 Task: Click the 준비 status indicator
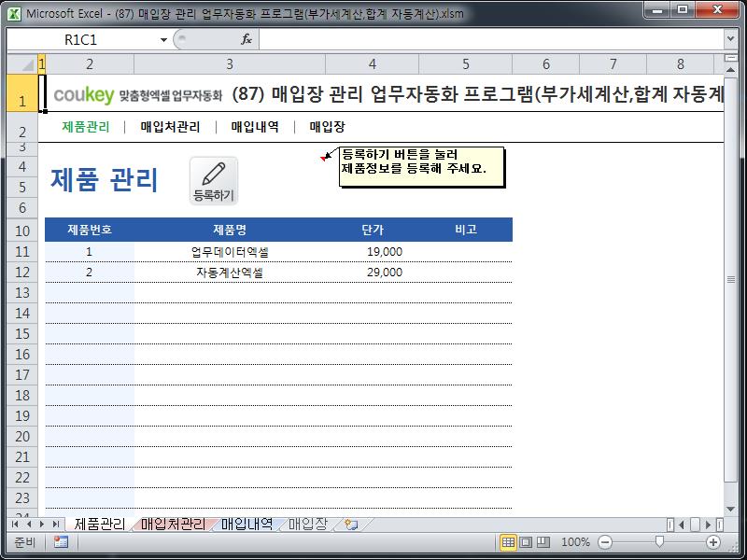click(25, 542)
